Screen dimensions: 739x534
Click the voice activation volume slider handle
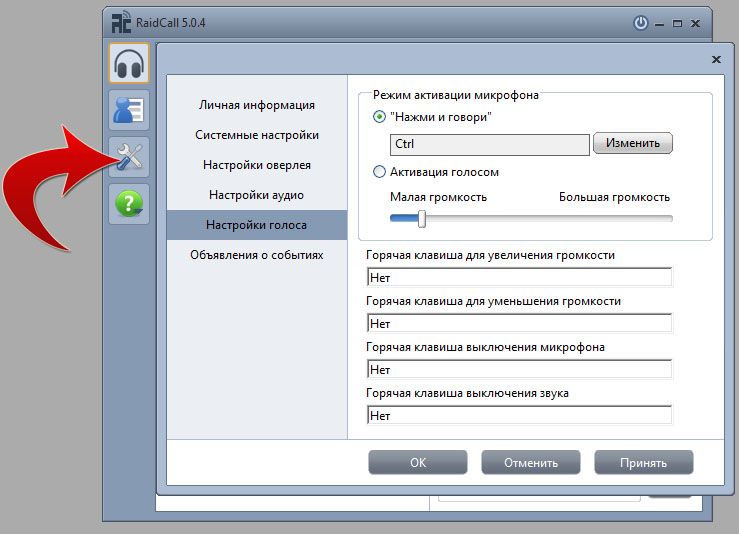(422, 219)
